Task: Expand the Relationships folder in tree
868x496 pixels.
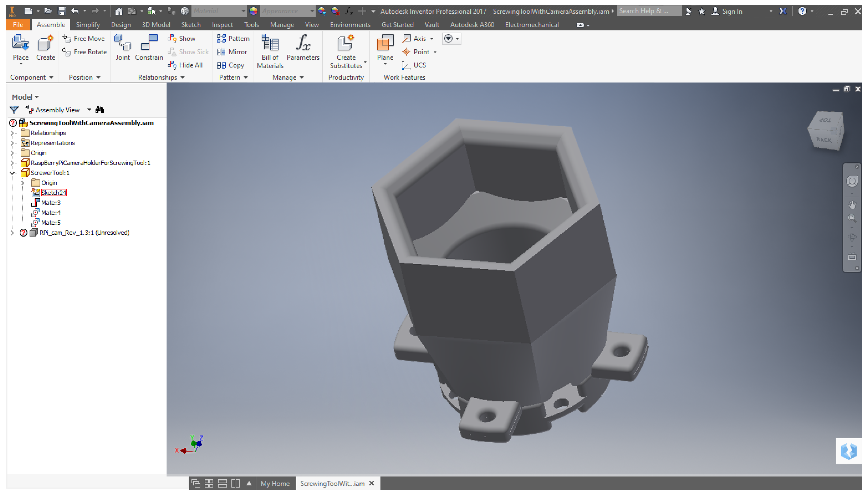Action: [x=13, y=133]
